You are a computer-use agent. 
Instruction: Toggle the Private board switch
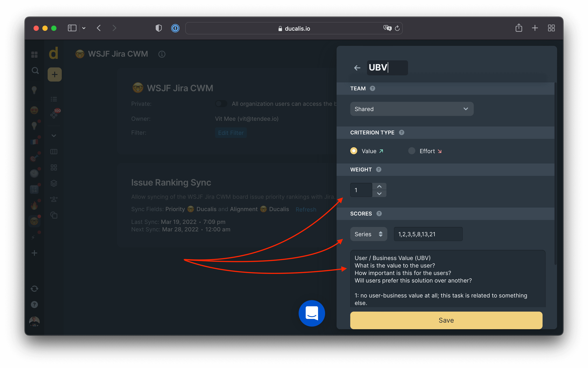(221, 104)
